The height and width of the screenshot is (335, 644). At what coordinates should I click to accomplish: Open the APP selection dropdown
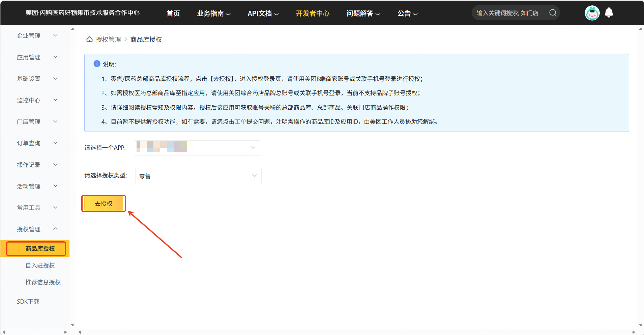pos(197,148)
